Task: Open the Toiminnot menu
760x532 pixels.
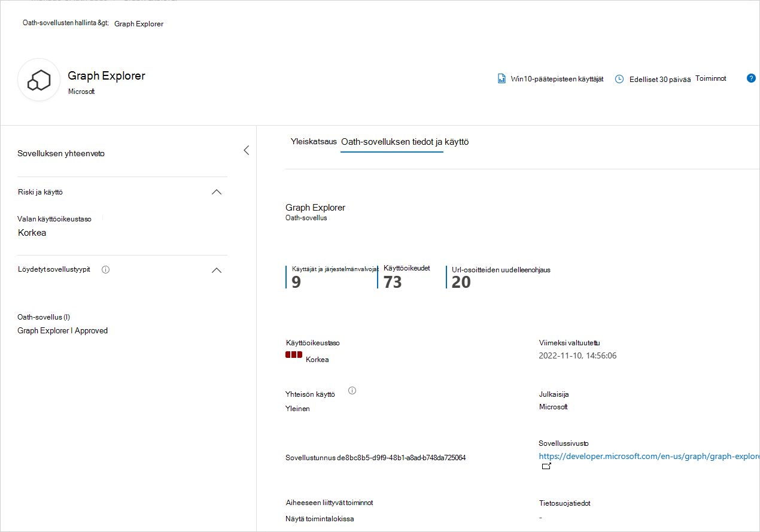Action: click(x=710, y=78)
